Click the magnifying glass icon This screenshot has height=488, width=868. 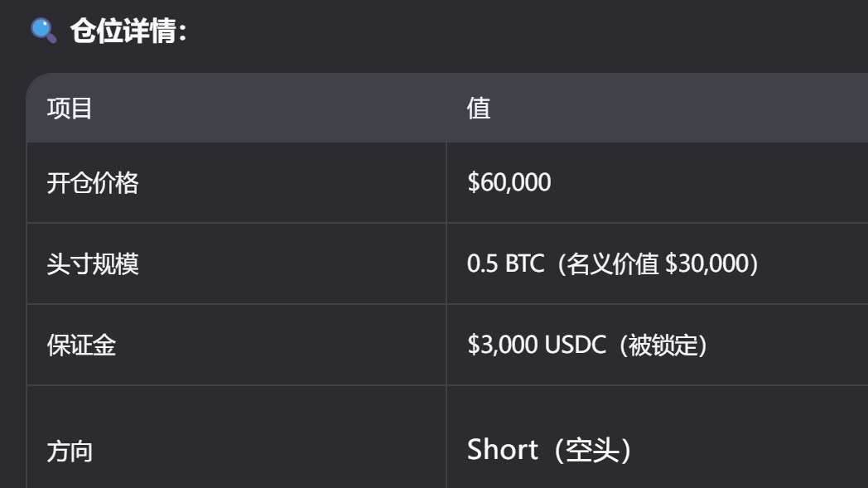pyautogui.click(x=43, y=31)
